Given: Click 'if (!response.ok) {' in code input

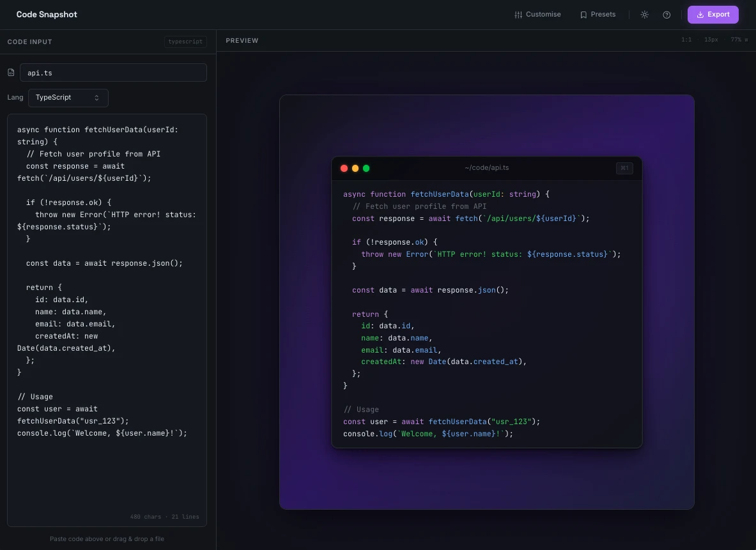Looking at the screenshot, I should click(x=69, y=202).
